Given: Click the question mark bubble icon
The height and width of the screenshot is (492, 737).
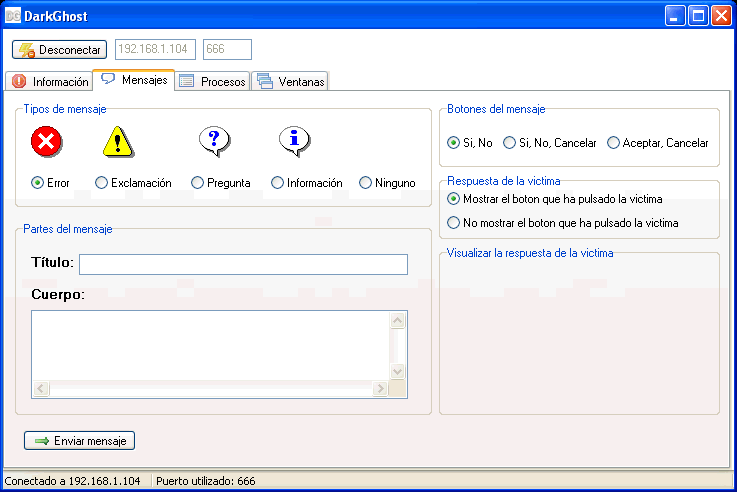Looking at the screenshot, I should click(x=214, y=142).
